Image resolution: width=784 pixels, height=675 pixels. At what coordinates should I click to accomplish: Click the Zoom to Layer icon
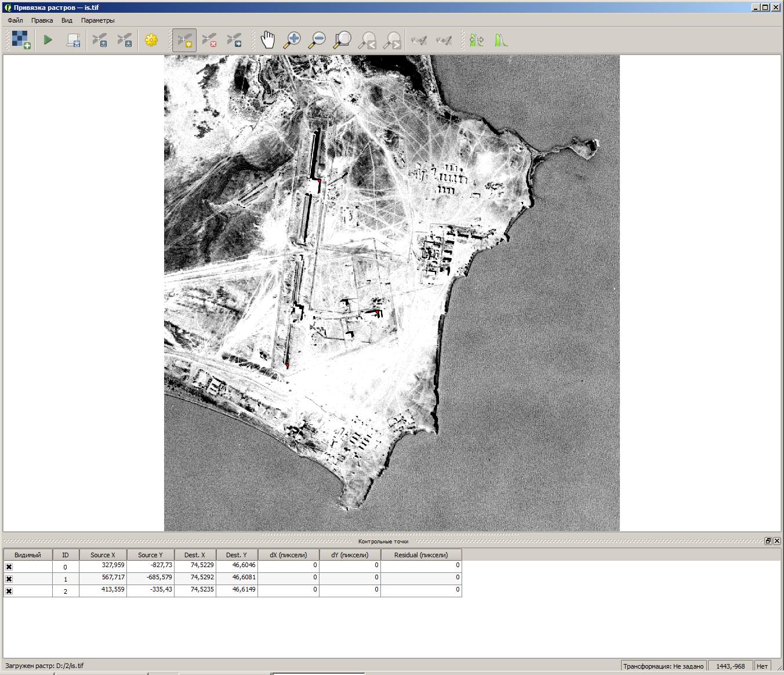[x=342, y=40]
